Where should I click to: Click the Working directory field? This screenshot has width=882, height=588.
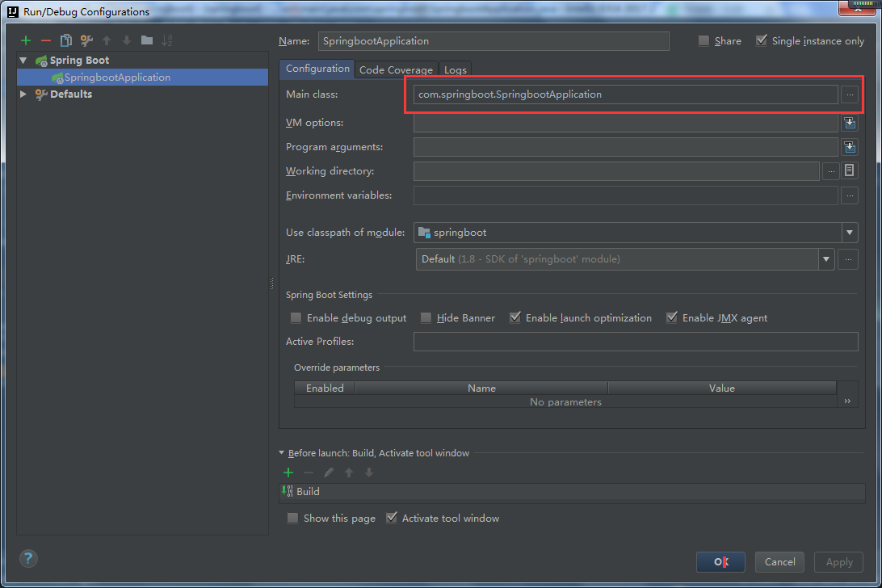pos(616,171)
